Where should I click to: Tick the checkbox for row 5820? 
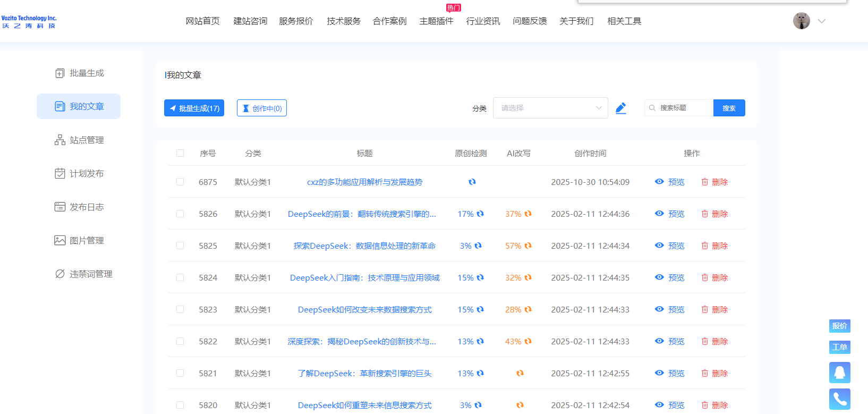(x=180, y=405)
